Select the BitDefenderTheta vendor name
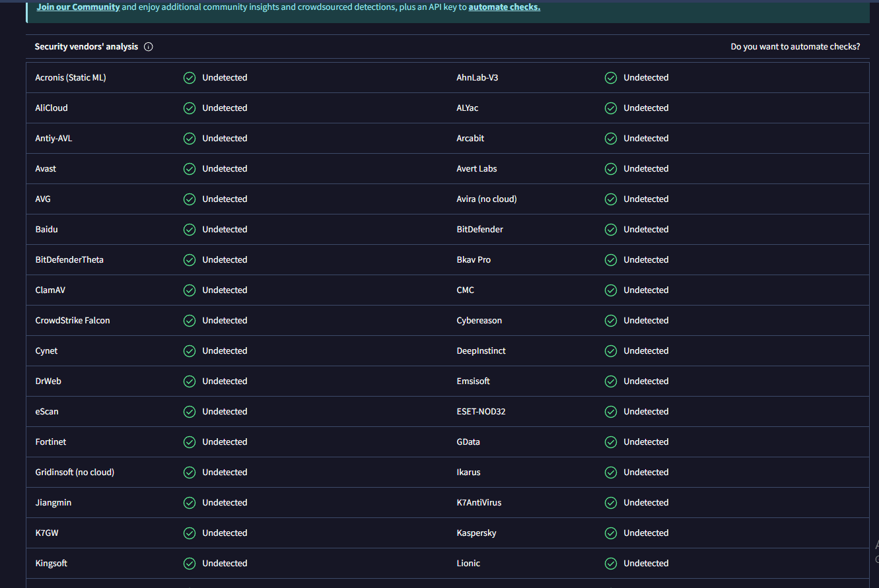Screen dimensions: 879x588 (69, 260)
